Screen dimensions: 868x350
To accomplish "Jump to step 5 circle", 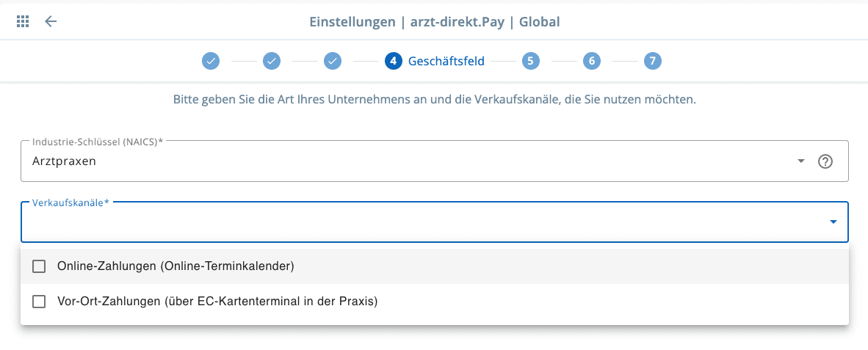I will coord(530,61).
